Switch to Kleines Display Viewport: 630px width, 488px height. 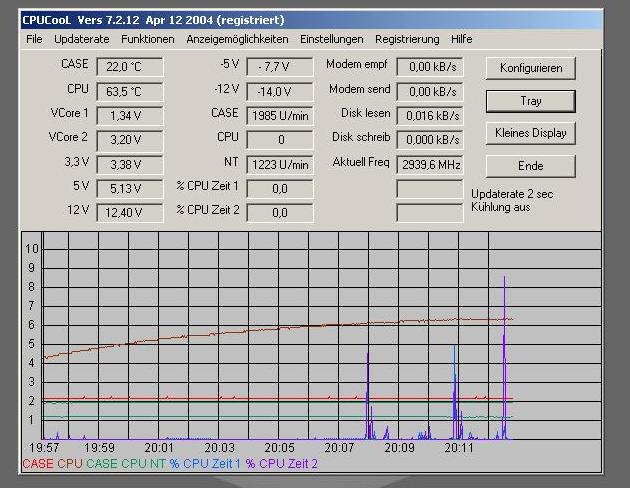531,133
